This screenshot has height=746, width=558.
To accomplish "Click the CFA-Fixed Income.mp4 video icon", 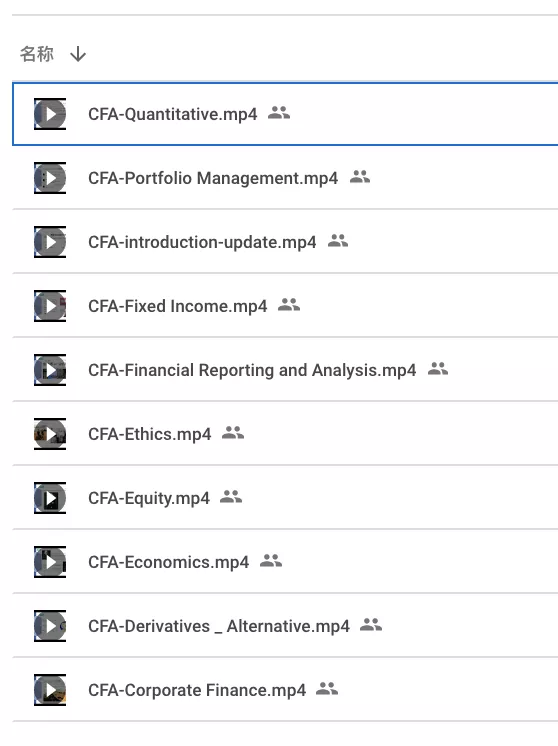I will (x=50, y=306).
